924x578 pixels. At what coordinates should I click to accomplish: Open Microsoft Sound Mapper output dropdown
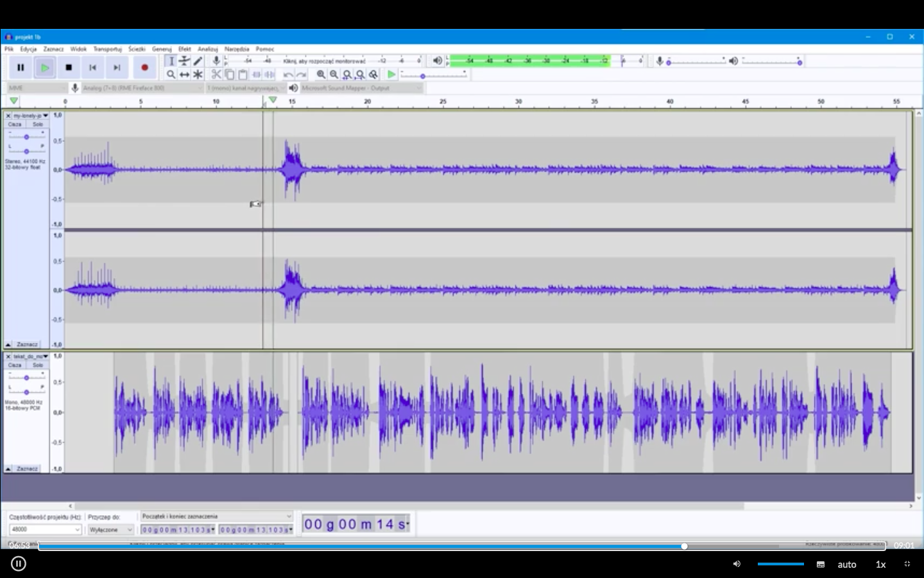pos(361,88)
